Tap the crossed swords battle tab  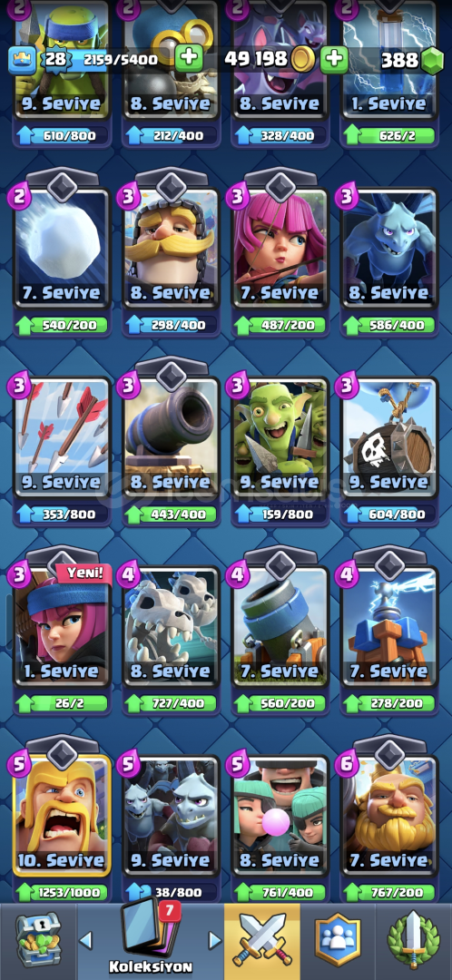coord(262,940)
